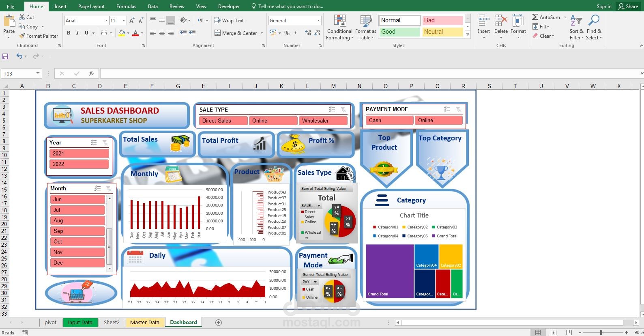This screenshot has width=644, height=336.
Task: Align text right
Action: coord(171,33)
